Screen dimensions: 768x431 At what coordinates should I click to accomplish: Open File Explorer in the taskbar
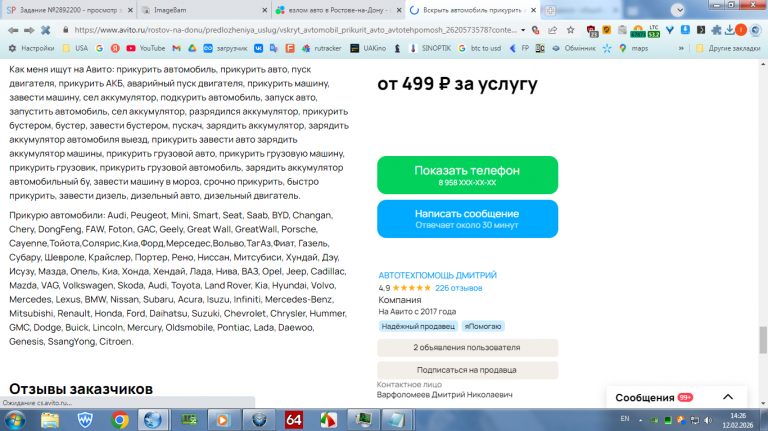[x=50, y=420]
